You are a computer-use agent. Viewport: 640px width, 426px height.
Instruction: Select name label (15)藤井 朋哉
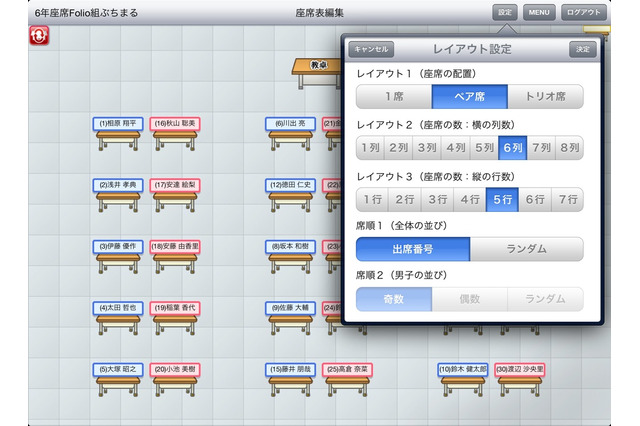[291, 369]
